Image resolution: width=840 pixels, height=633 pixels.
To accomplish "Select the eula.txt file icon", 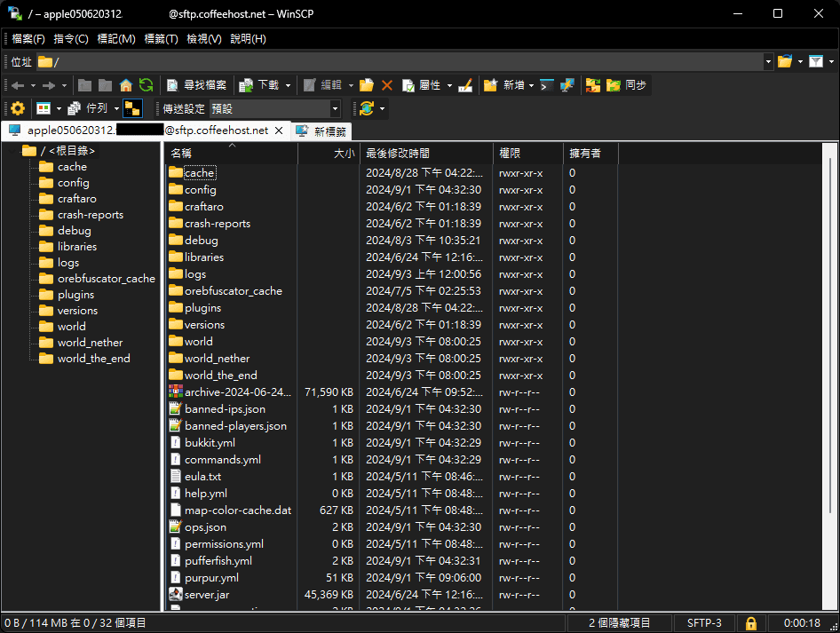I will coord(176,477).
